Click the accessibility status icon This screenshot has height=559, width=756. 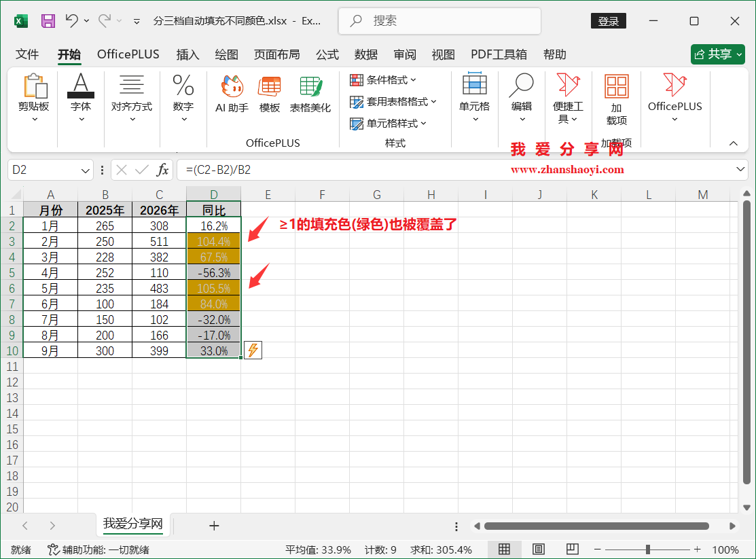pos(53,549)
